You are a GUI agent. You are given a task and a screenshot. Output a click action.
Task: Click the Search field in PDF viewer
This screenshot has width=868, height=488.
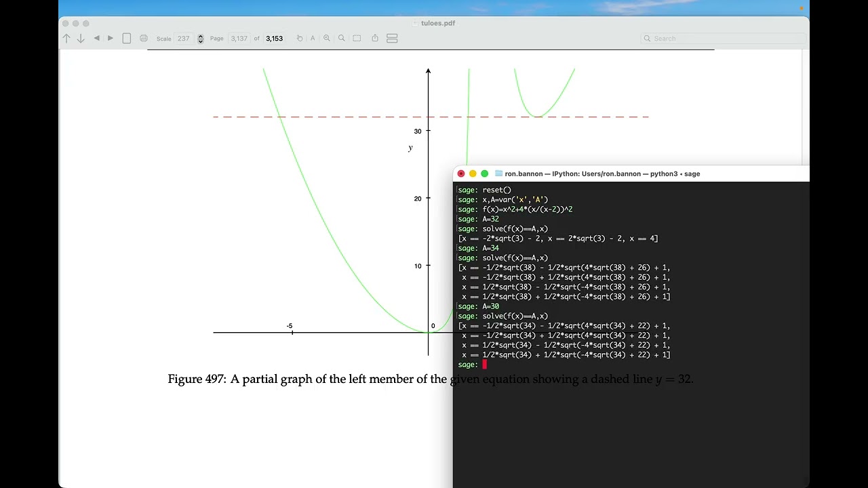(724, 39)
